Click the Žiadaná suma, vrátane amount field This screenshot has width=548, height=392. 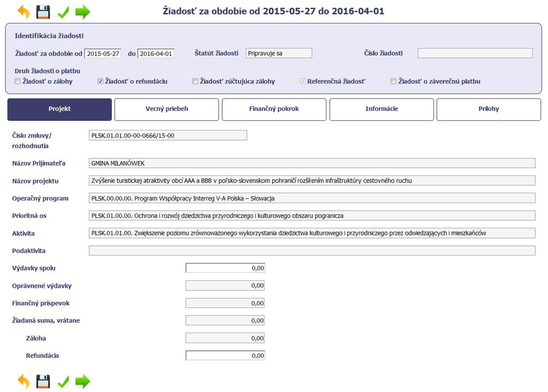tap(225, 320)
